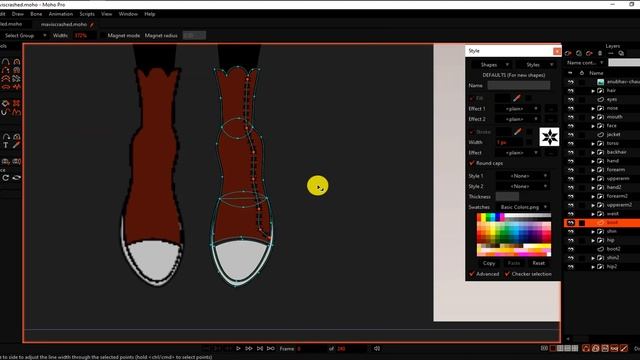Open the View menu
This screenshot has width=640, height=360.
107,14
